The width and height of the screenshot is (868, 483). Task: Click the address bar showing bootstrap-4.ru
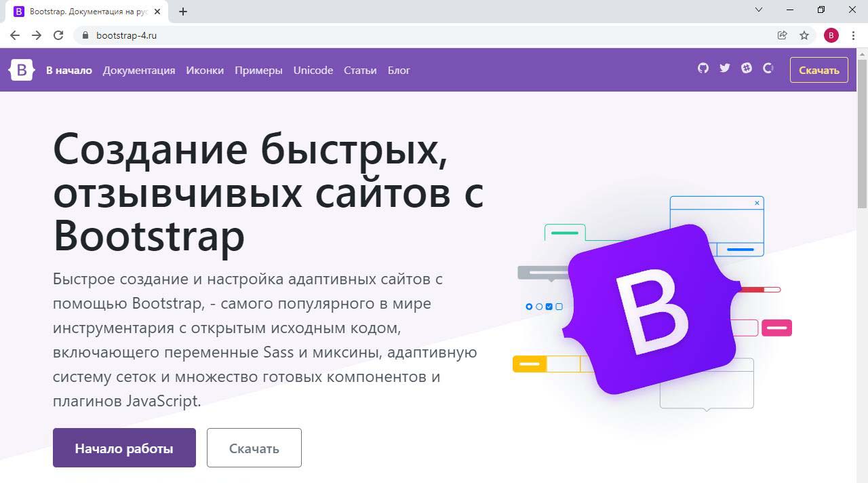click(407, 35)
